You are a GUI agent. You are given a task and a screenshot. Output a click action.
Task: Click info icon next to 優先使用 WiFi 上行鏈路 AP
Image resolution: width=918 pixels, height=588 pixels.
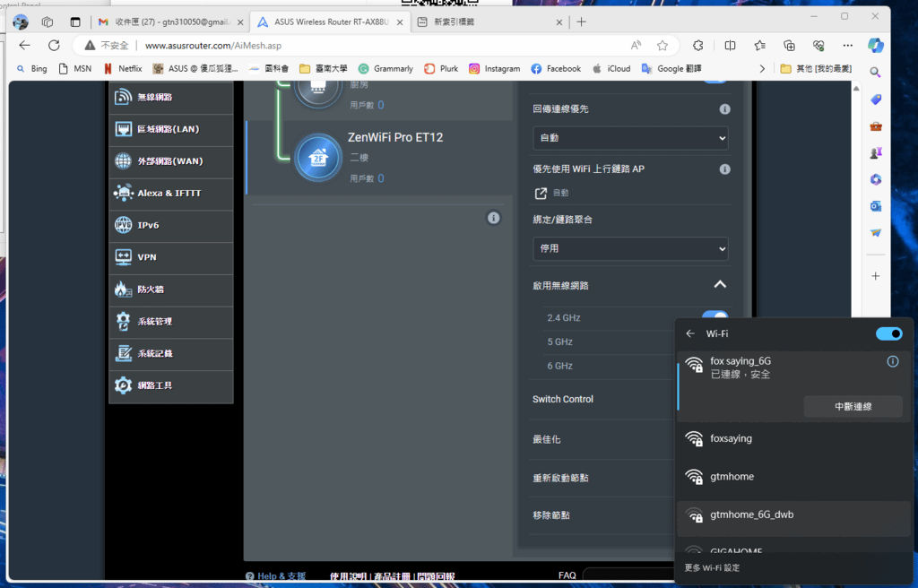pos(724,169)
